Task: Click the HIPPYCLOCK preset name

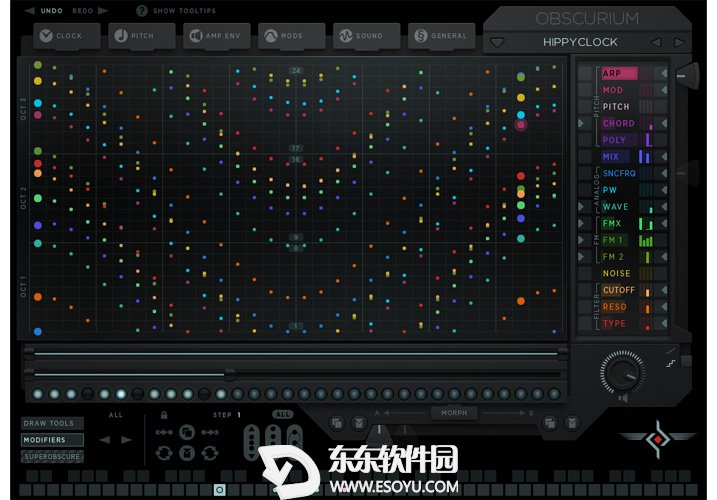Action: tap(580, 42)
